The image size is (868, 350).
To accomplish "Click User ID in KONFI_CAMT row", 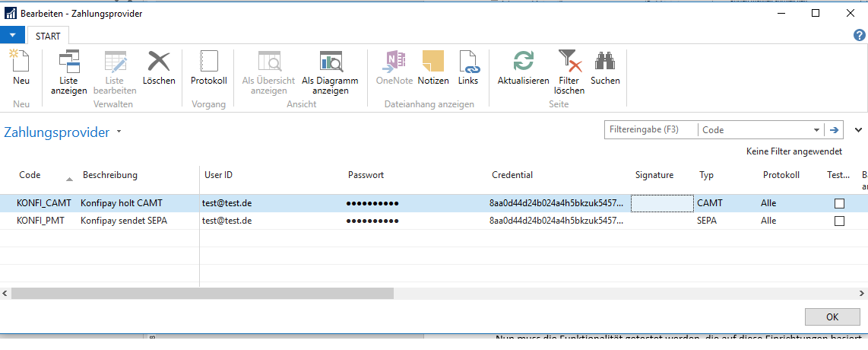I will 227,203.
